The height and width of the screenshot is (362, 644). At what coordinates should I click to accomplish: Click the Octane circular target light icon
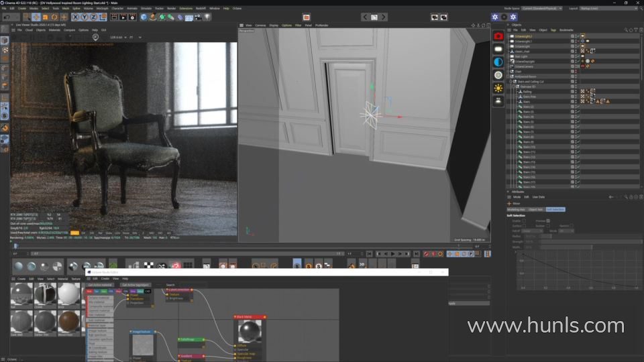tap(498, 75)
